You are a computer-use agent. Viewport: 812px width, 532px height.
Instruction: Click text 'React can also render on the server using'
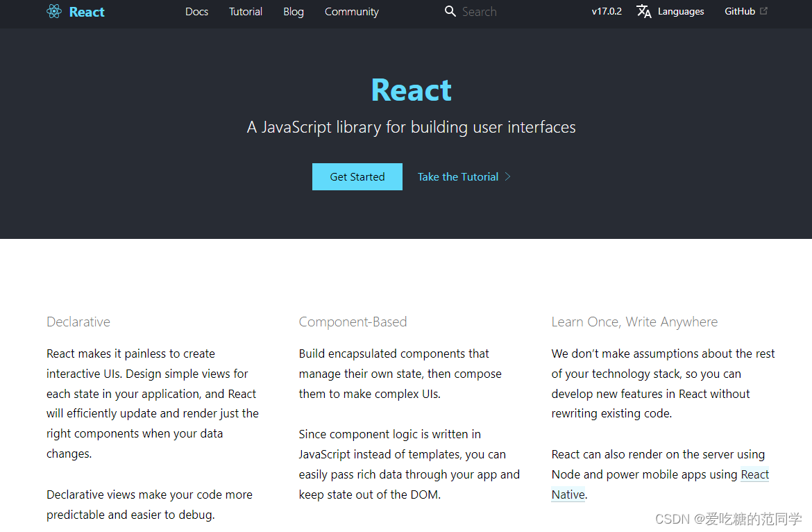tap(658, 454)
